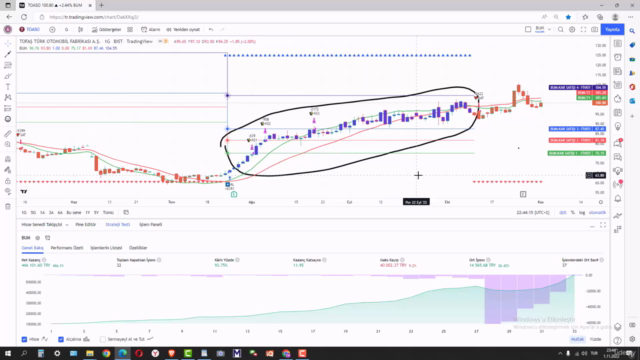Switch equity chart to Yüzde mode
The height and width of the screenshot is (360, 640).
pyautogui.click(x=596, y=339)
